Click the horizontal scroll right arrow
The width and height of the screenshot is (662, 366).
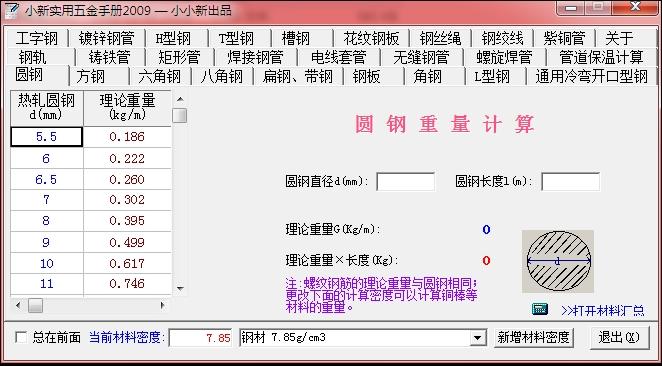pyautogui.click(x=163, y=305)
